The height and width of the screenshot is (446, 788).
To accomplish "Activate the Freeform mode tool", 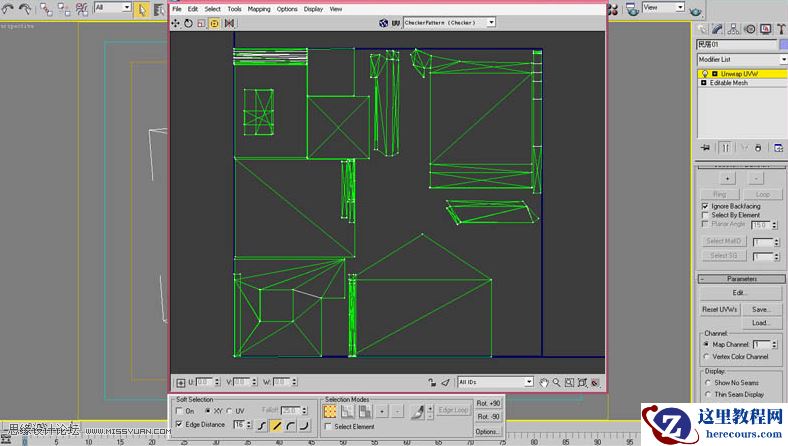I will click(214, 23).
